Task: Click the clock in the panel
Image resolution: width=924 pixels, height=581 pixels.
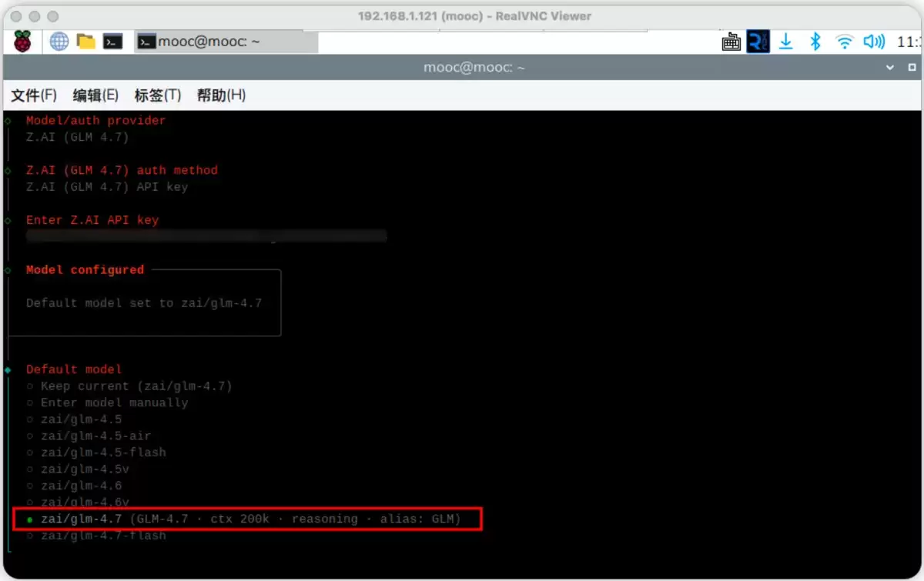Action: click(909, 42)
